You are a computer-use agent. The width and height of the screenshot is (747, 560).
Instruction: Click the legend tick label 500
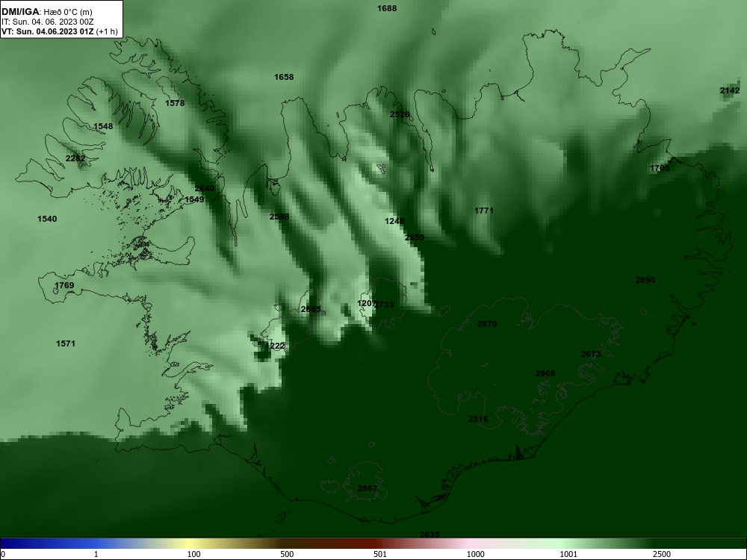(x=287, y=554)
